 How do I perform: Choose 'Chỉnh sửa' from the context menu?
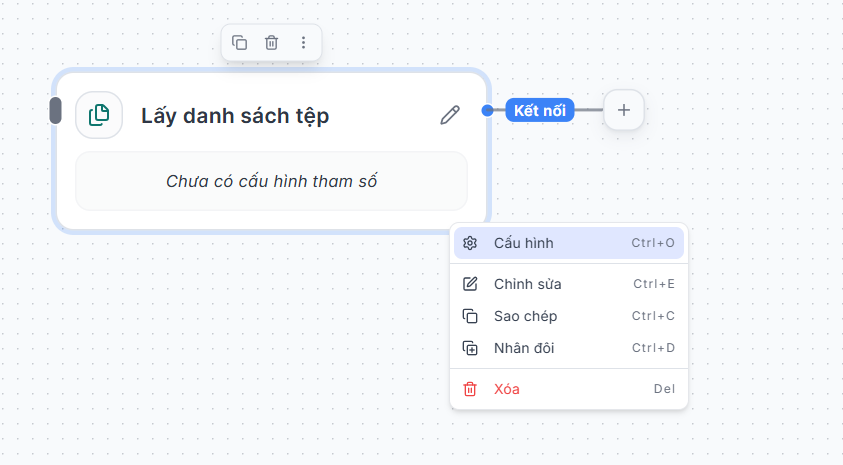click(569, 284)
